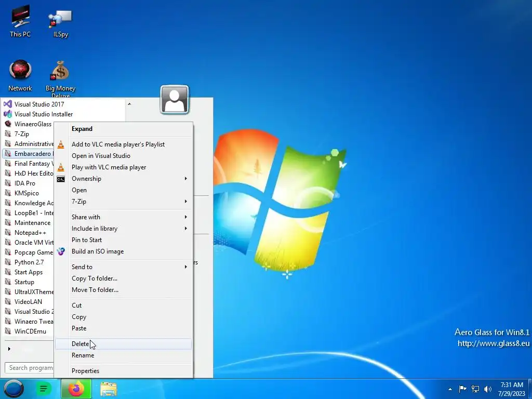
Task: Expand the KMSpico folder
Action: pos(22,193)
